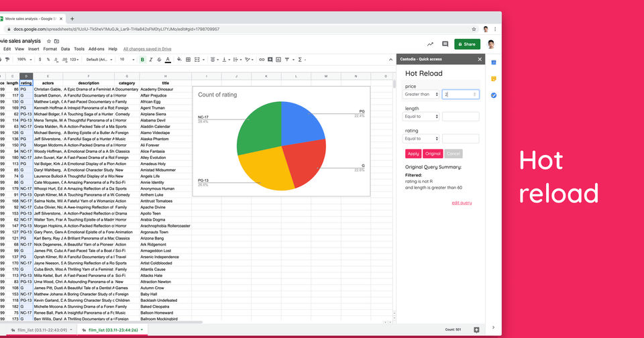Open the fill color bucket
644x338 pixels.
[179, 60]
